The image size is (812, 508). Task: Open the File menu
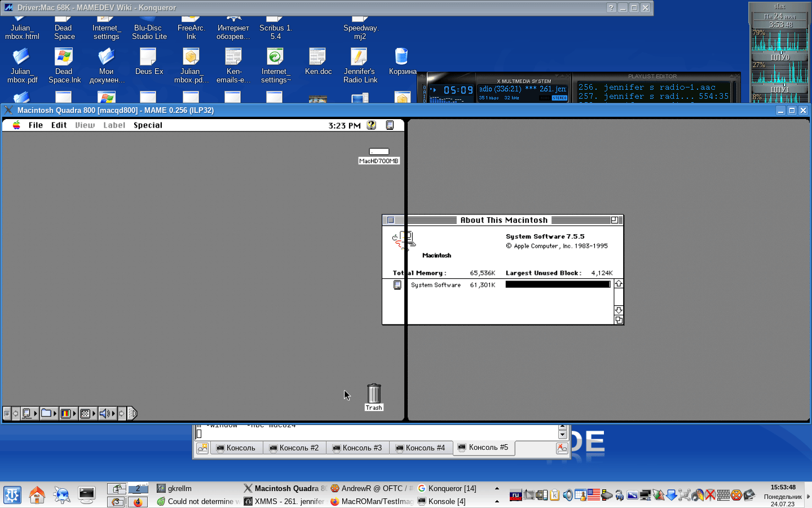click(36, 125)
